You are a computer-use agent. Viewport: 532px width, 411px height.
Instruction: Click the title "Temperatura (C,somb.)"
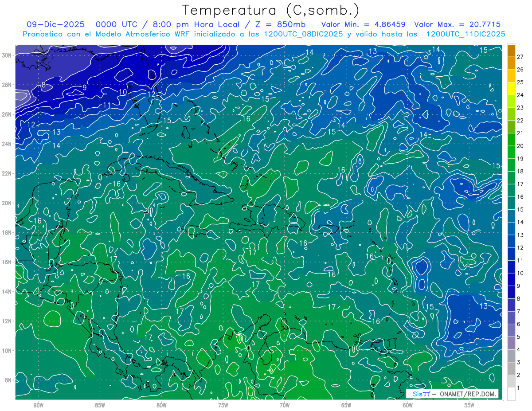click(271, 10)
